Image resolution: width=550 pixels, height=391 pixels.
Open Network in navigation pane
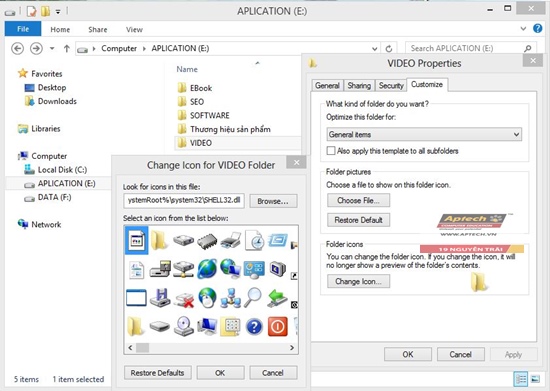(x=39, y=224)
